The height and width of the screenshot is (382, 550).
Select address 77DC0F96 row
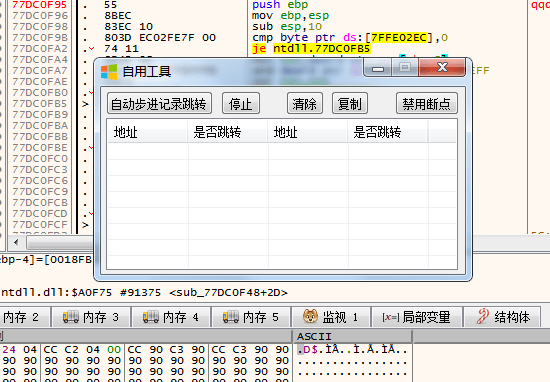[x=40, y=15]
